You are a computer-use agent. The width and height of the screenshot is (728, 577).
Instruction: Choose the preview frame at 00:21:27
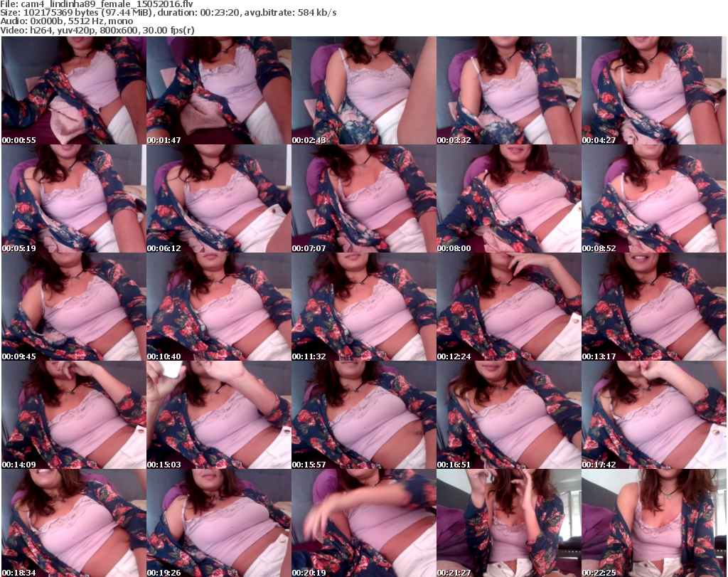tap(509, 523)
